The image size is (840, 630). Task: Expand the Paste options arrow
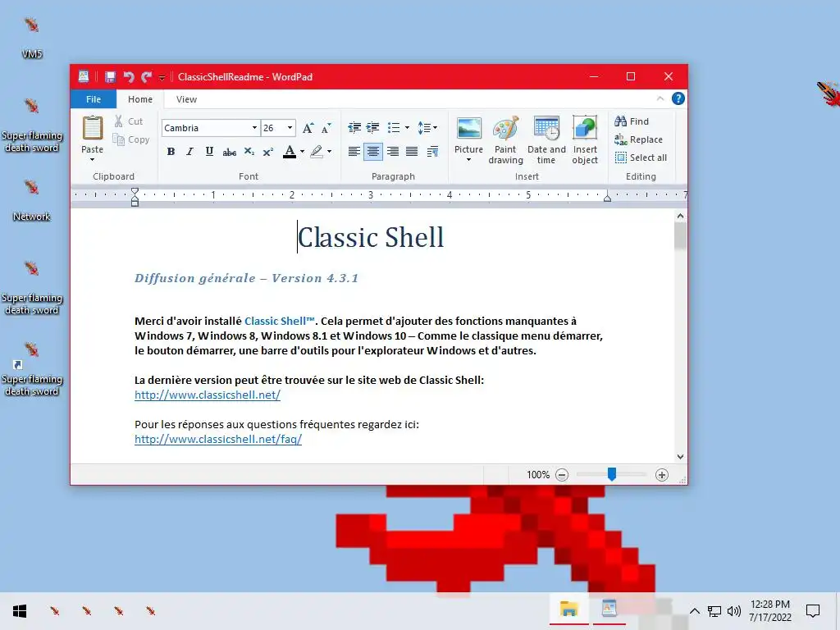pos(92,160)
